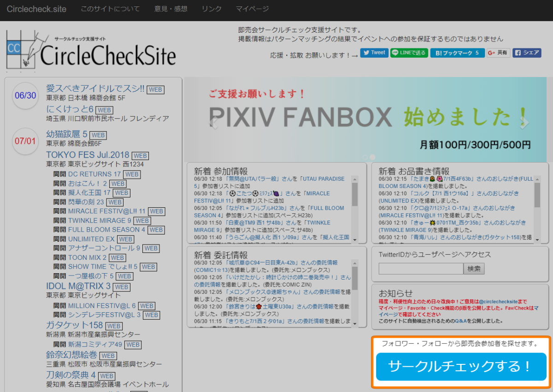The image size is (553, 392).
Task: Focus the TwitterID search field
Action: pos(421,269)
